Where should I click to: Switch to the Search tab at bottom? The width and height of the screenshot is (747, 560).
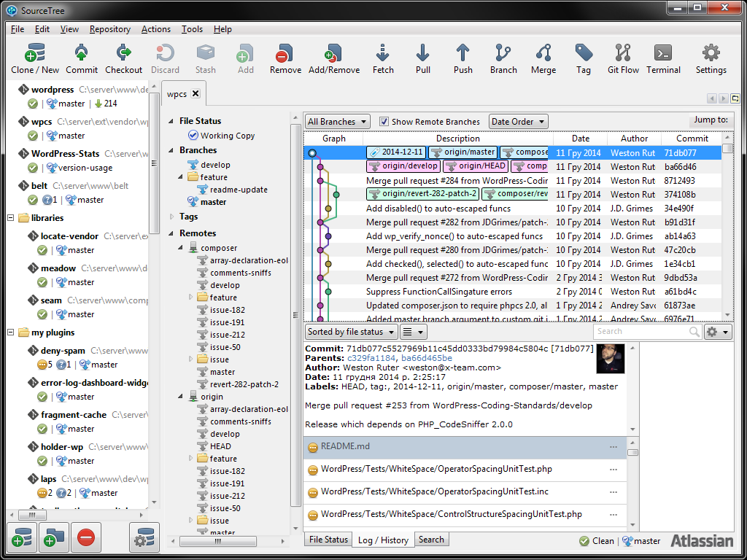[432, 540]
